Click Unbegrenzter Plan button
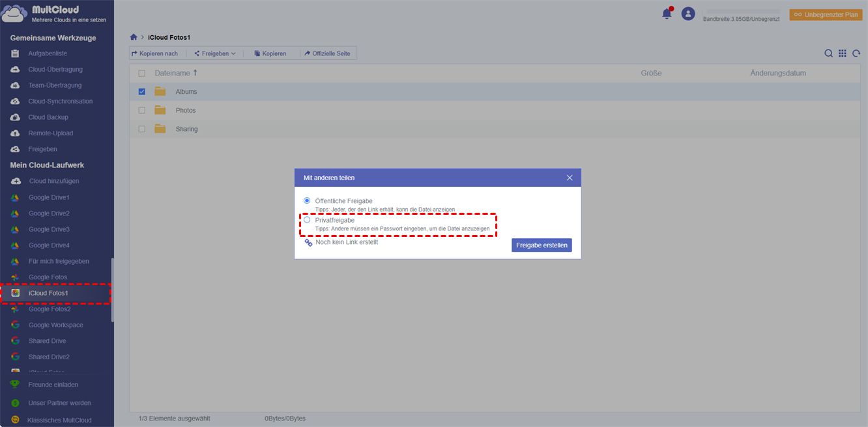Image resolution: width=868 pixels, height=427 pixels. [x=826, y=14]
